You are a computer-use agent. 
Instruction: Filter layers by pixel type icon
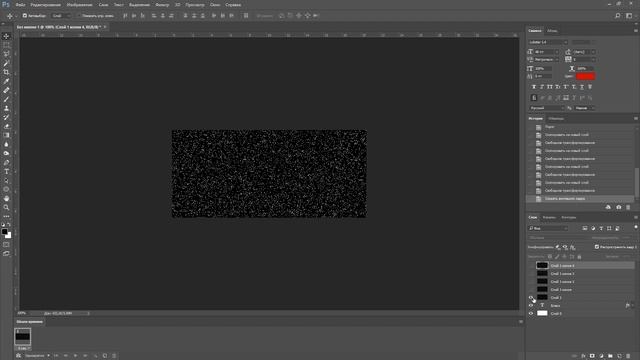tap(585, 228)
